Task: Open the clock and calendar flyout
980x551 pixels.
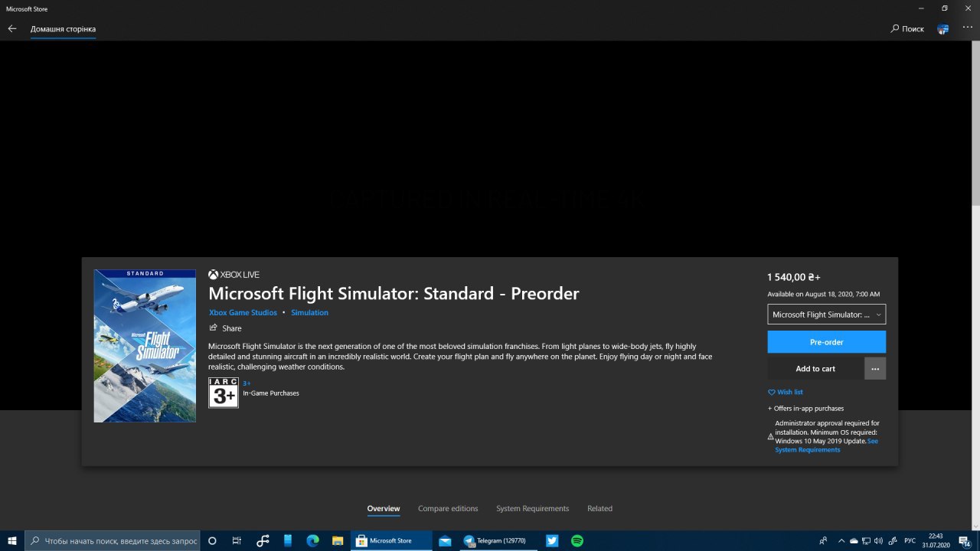Action: coord(936,540)
